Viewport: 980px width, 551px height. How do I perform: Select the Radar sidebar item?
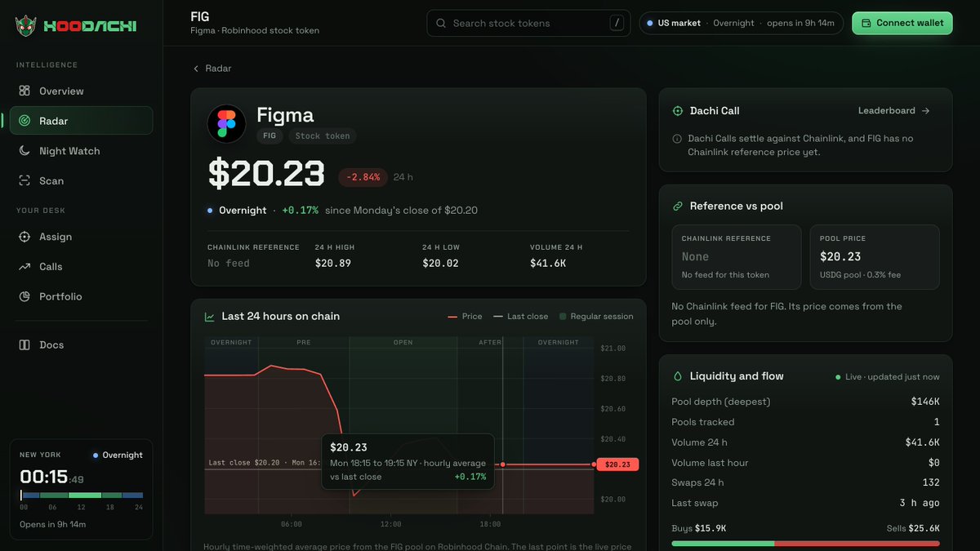81,121
